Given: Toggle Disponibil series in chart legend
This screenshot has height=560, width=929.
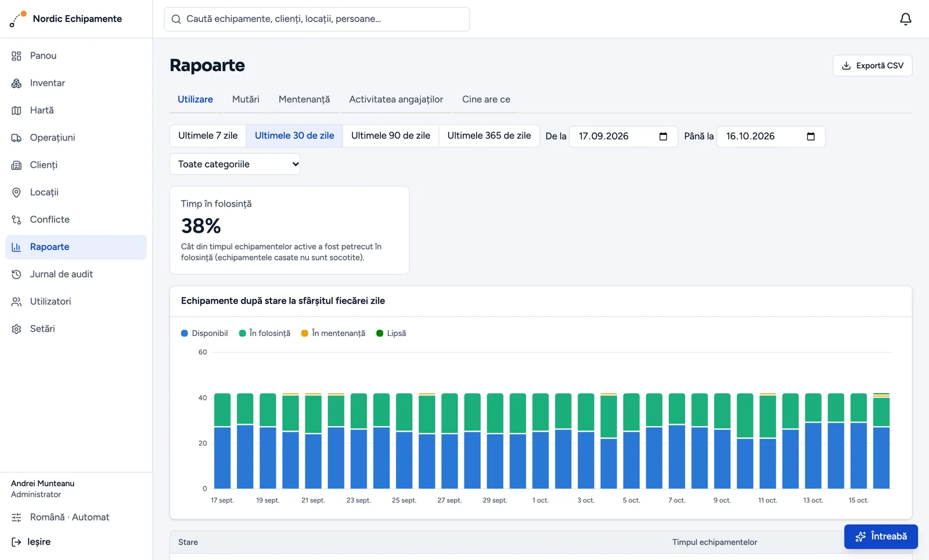Looking at the screenshot, I should tap(204, 333).
